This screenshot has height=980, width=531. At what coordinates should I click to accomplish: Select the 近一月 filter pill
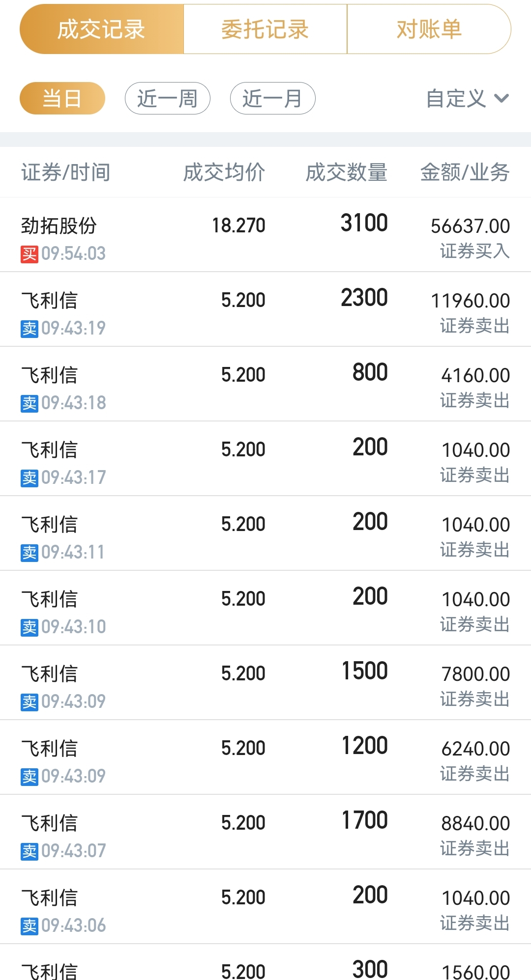click(272, 98)
